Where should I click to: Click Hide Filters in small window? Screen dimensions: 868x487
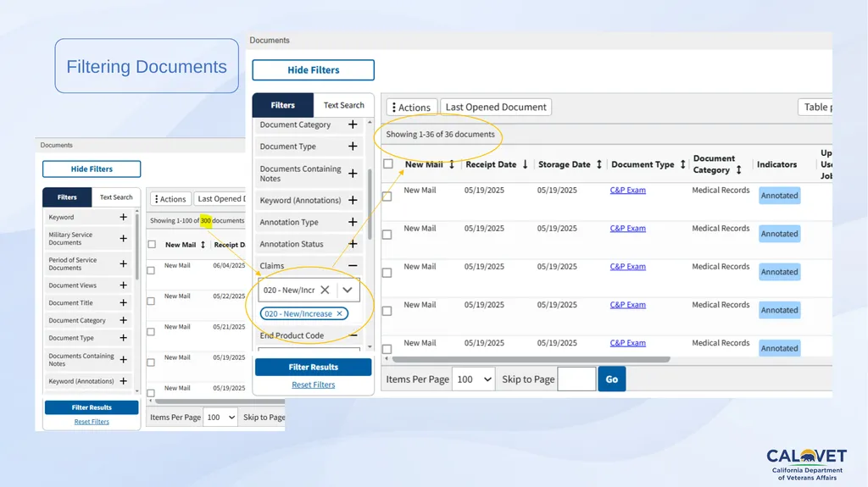point(92,169)
